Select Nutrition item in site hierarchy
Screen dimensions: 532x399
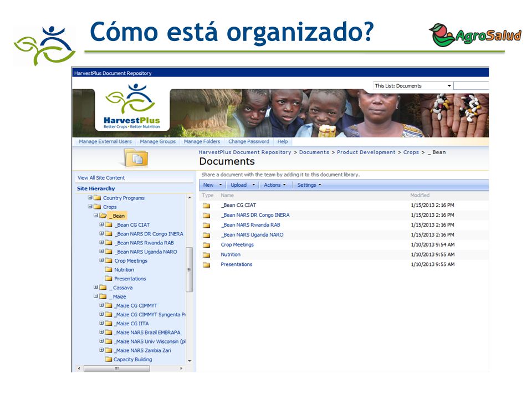click(x=124, y=270)
